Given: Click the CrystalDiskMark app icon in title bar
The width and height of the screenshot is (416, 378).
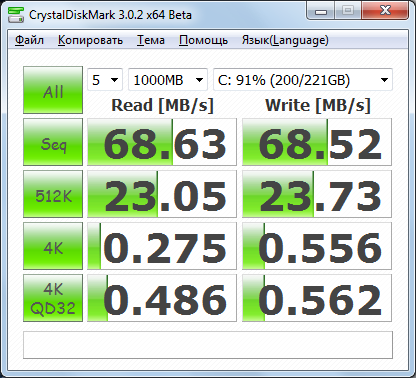Looking at the screenshot, I should [x=16, y=14].
